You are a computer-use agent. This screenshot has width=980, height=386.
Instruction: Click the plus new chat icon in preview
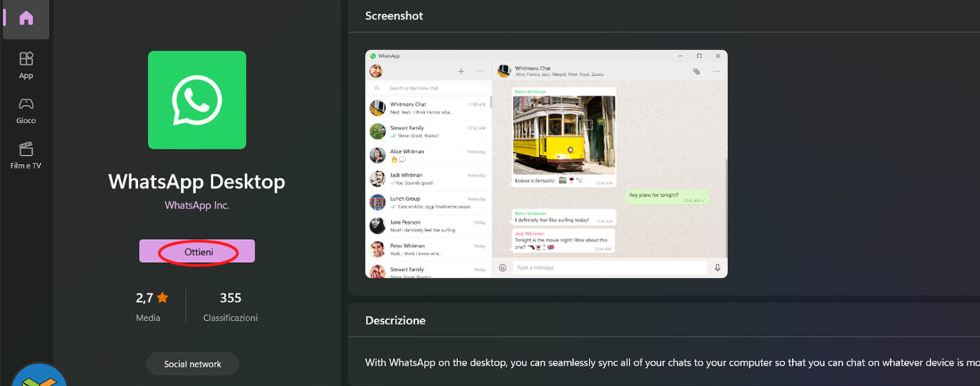click(461, 71)
